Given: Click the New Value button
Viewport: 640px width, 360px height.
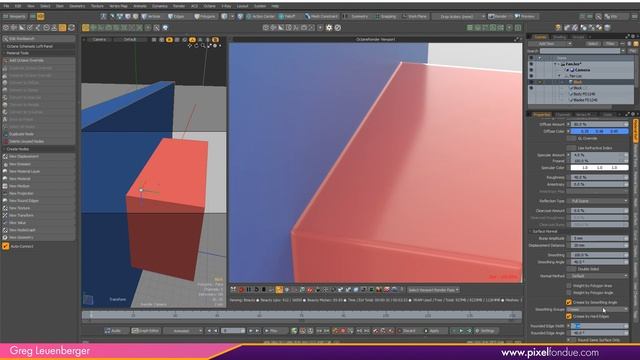Looking at the screenshot, I should 38,223.
